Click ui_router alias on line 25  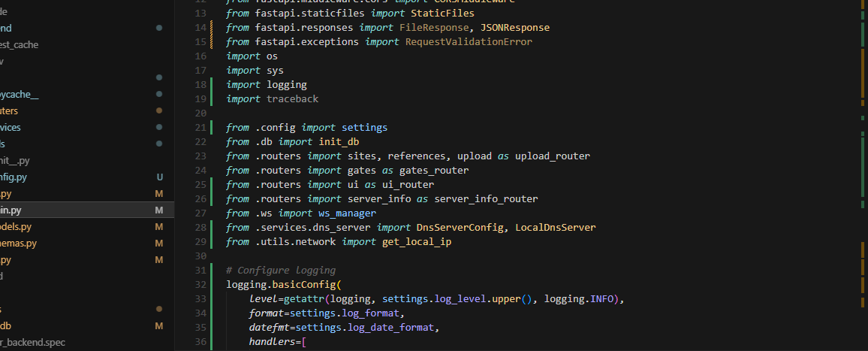[x=408, y=185]
